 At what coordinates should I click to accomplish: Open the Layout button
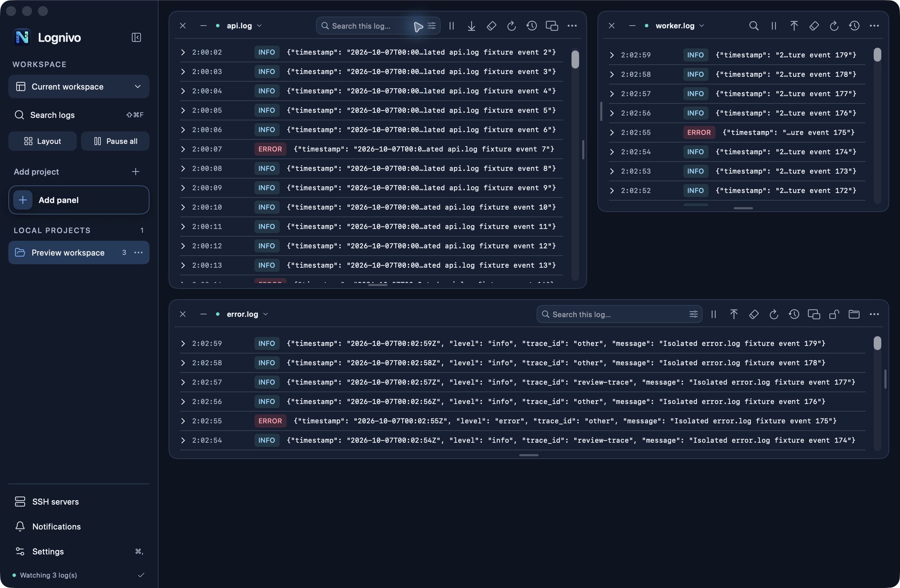tap(42, 141)
